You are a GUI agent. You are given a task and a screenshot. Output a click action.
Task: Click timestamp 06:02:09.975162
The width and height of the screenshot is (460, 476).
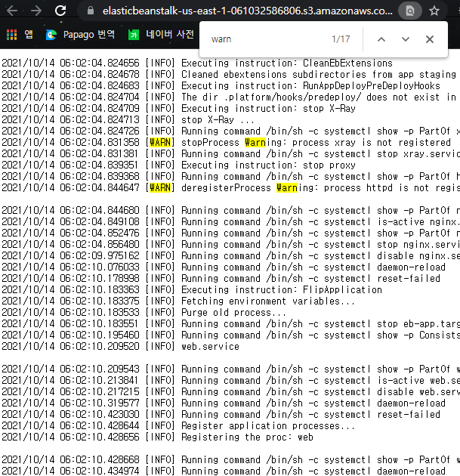[100, 255]
